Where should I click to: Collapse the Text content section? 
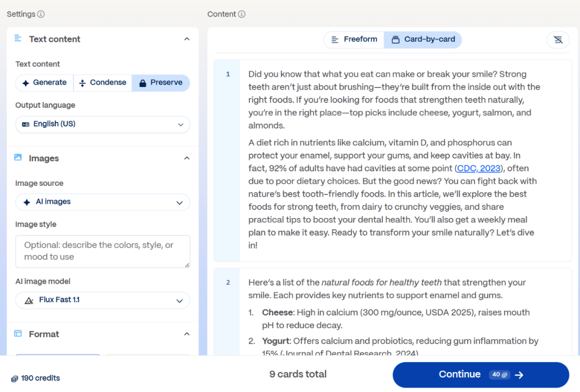click(186, 39)
